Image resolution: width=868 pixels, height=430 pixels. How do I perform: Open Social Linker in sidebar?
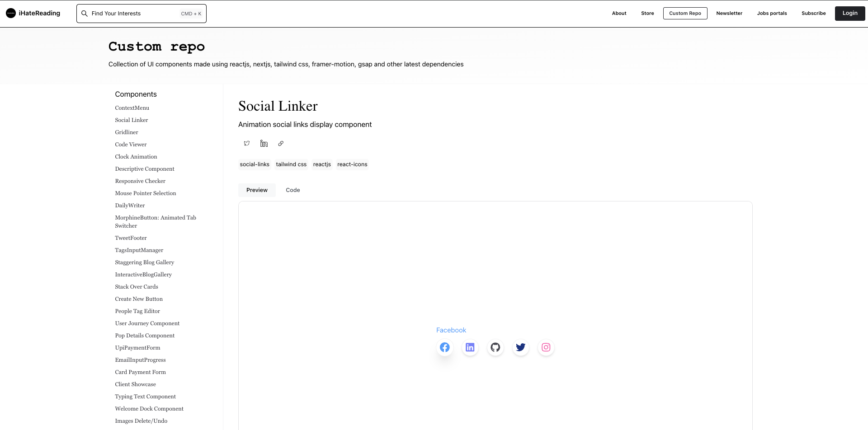(x=132, y=120)
